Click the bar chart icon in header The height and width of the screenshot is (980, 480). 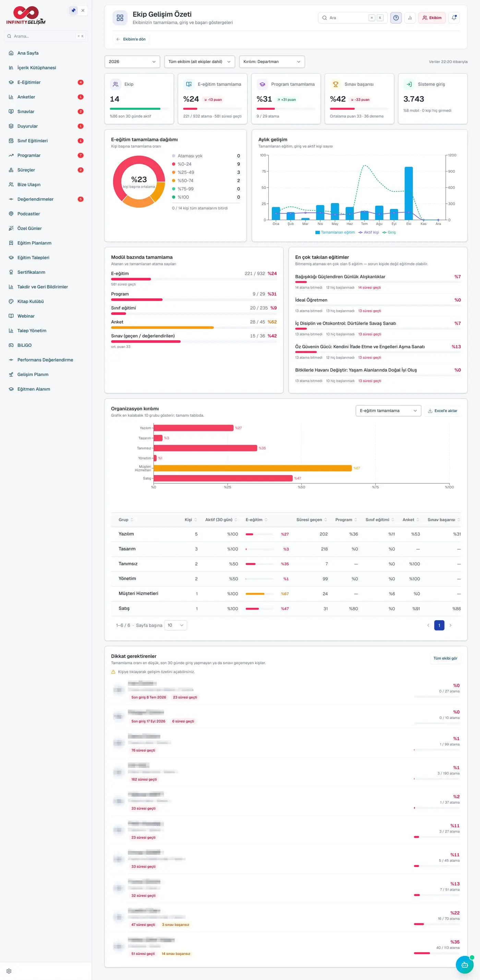coord(410,18)
